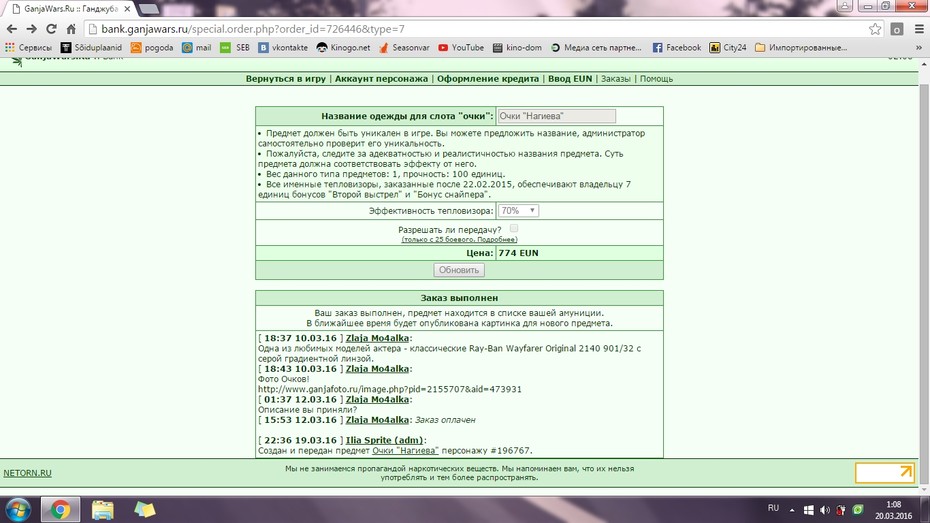Screen dimensions: 930x523
Task: Open the Медиа сеть партне... bookmark
Action: click(x=596, y=47)
